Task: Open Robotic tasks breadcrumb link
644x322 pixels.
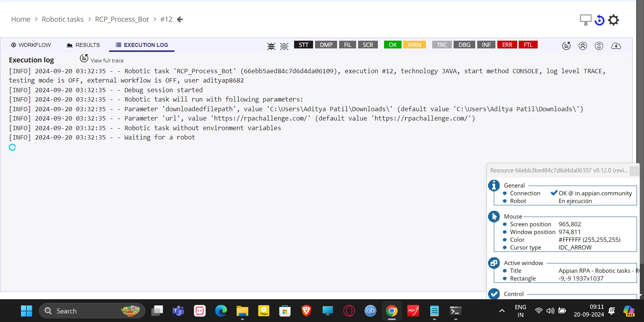Action: [x=62, y=19]
